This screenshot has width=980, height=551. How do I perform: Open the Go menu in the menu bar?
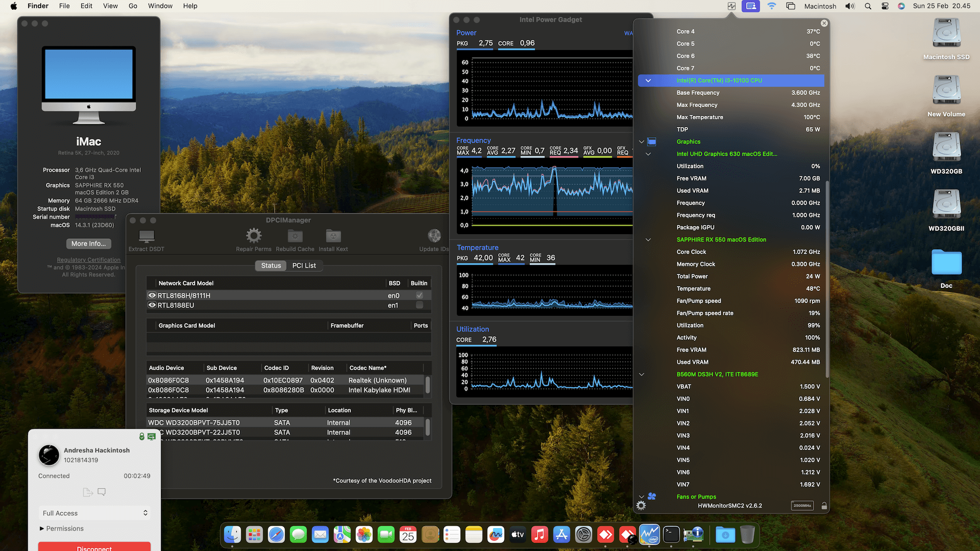pyautogui.click(x=133, y=6)
